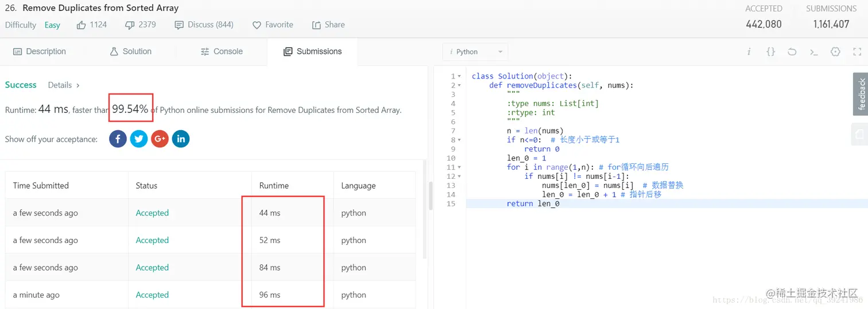Image resolution: width=868 pixels, height=309 pixels.
Task: Share acceptance on Twitter
Action: 139,139
